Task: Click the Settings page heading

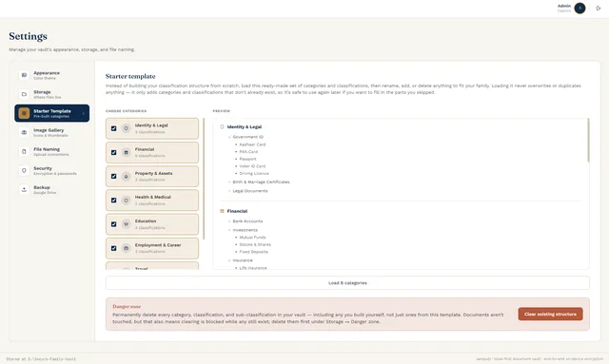Action: [28, 36]
